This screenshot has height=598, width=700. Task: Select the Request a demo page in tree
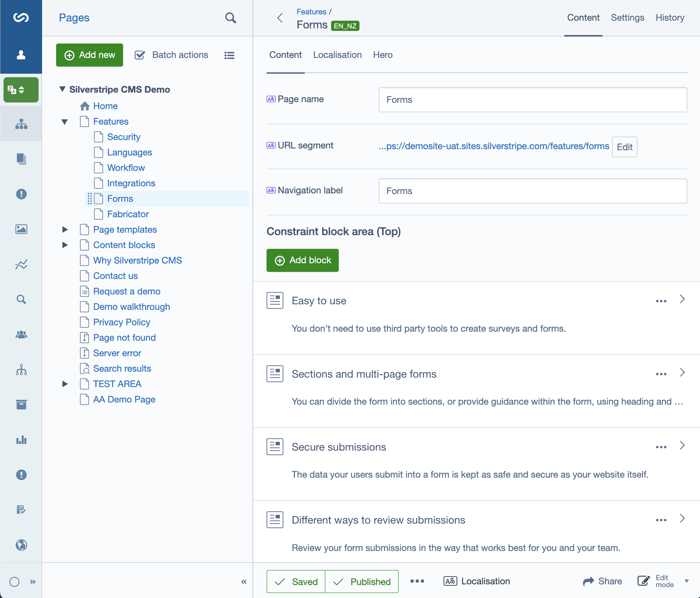pyautogui.click(x=127, y=291)
